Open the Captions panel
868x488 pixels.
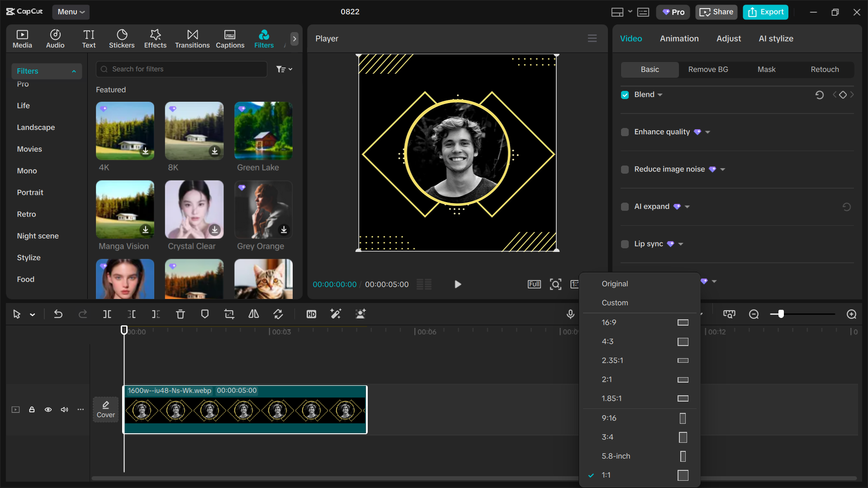(230, 38)
